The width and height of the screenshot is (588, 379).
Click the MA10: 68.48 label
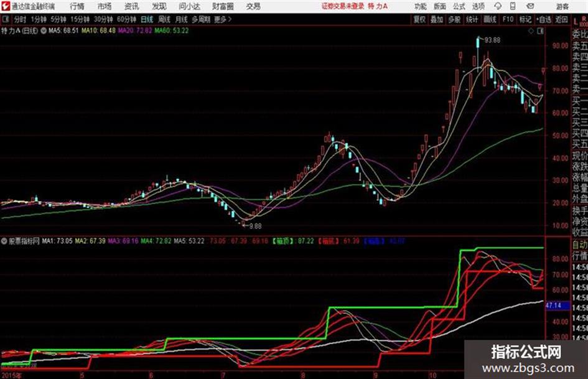pos(99,30)
